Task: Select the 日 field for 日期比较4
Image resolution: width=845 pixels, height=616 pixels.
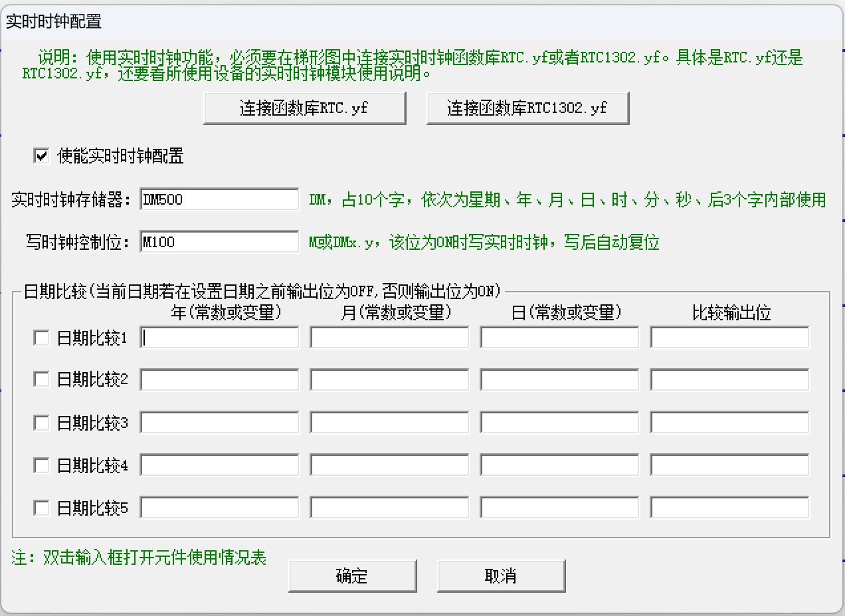Action: (x=559, y=465)
